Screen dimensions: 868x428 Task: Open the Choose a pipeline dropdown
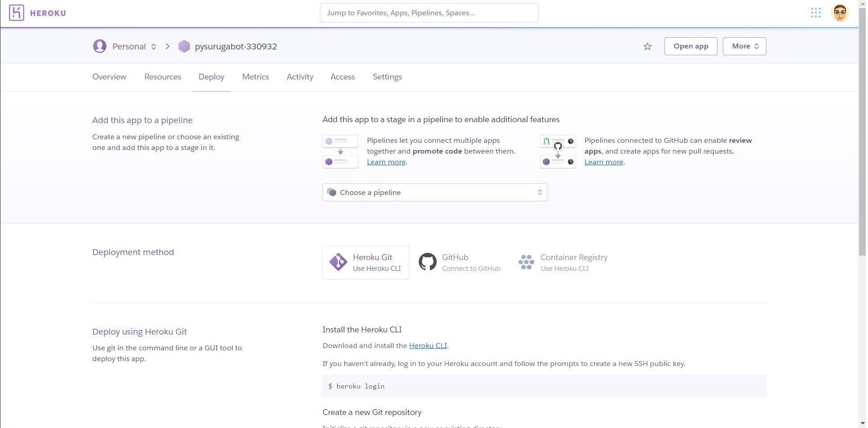tap(434, 192)
